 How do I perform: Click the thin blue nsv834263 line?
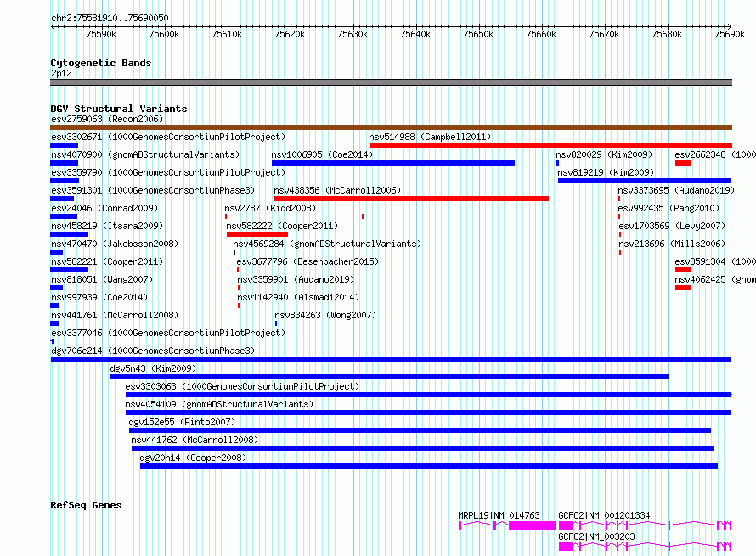point(504,323)
